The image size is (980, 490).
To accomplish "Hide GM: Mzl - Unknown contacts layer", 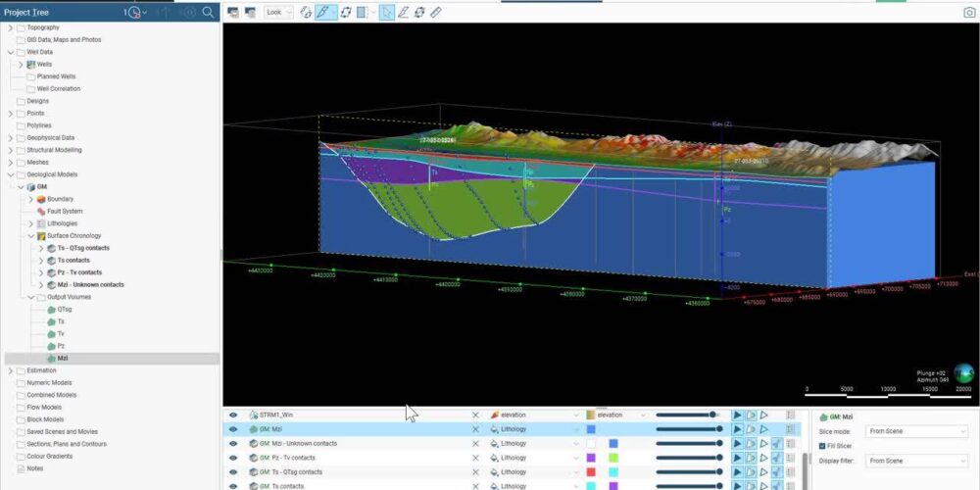I will click(233, 444).
